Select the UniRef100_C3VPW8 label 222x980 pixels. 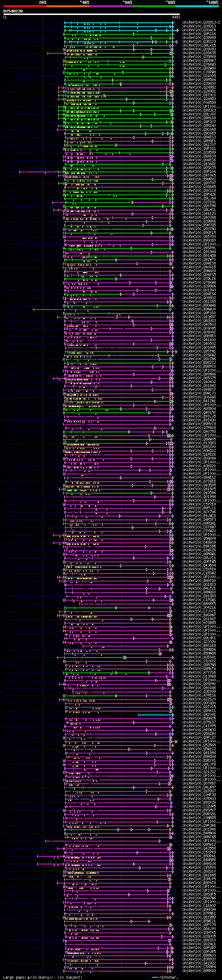pos(199,72)
